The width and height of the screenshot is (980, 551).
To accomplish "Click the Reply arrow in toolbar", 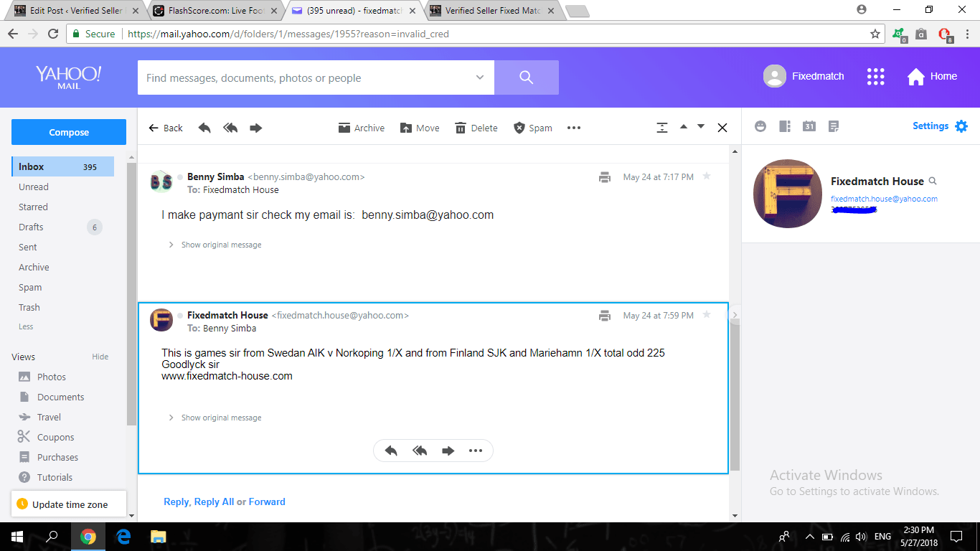I will pos(204,128).
